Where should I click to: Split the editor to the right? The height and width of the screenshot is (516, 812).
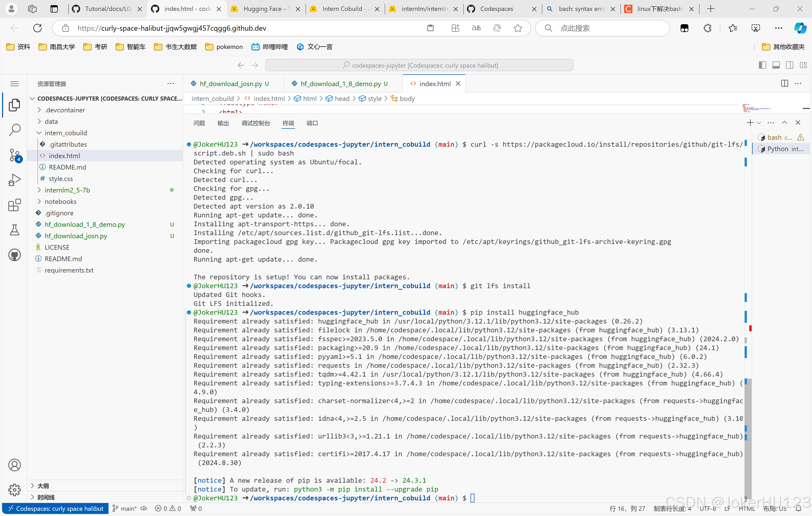click(x=784, y=83)
